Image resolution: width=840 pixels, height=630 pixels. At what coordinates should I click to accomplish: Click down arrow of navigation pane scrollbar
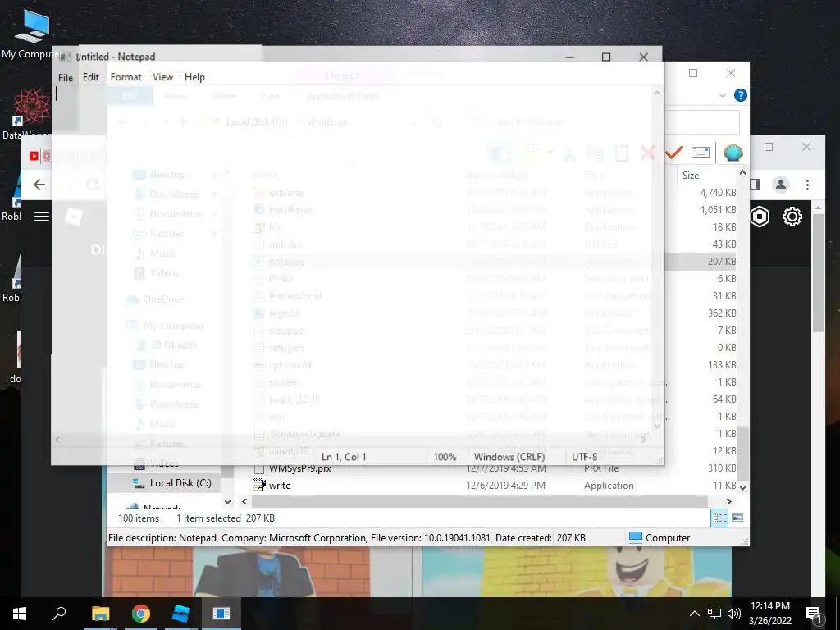[228, 502]
